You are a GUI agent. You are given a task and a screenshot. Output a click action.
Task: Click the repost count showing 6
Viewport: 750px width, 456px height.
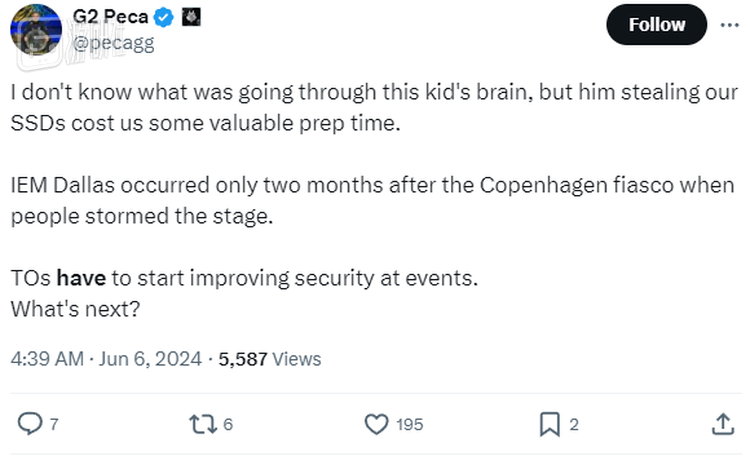pyautogui.click(x=228, y=425)
